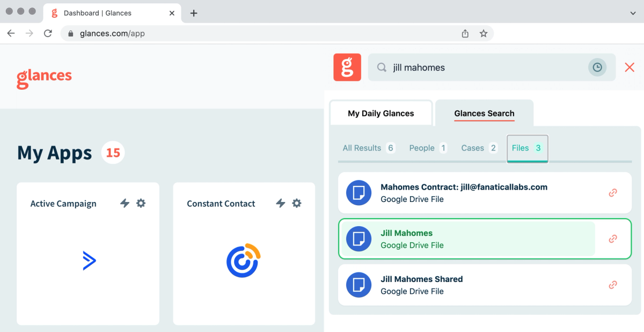
Task: Click the Active Campaign card title
Action: coord(63,204)
